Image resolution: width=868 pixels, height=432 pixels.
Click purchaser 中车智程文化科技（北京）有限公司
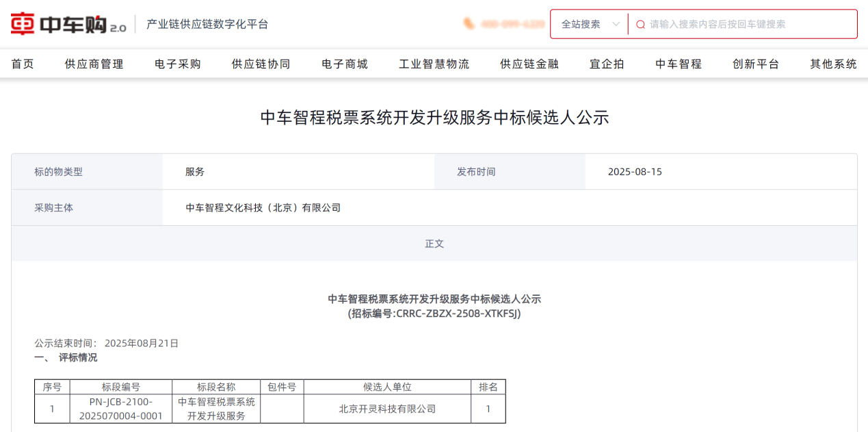tap(263, 208)
